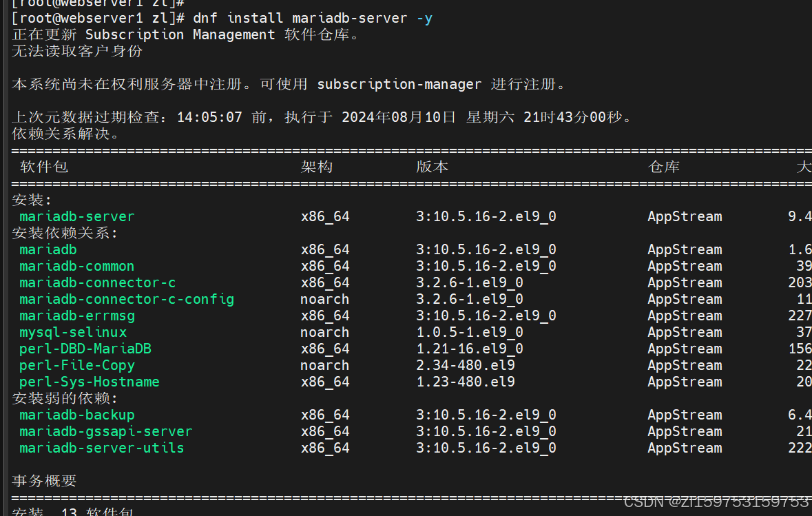Viewport: 812px width, 516px height.
Task: Click the mariadb-connector-c-config entry
Action: click(126, 300)
